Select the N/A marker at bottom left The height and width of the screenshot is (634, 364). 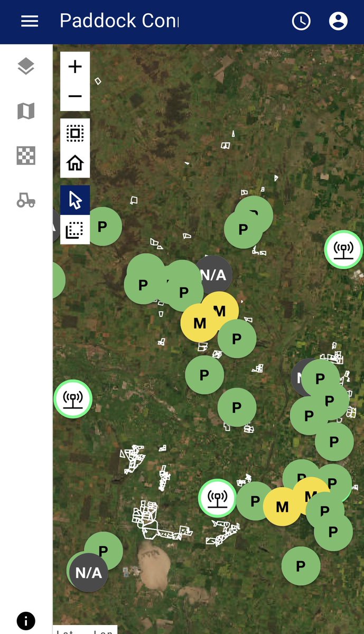click(88, 573)
